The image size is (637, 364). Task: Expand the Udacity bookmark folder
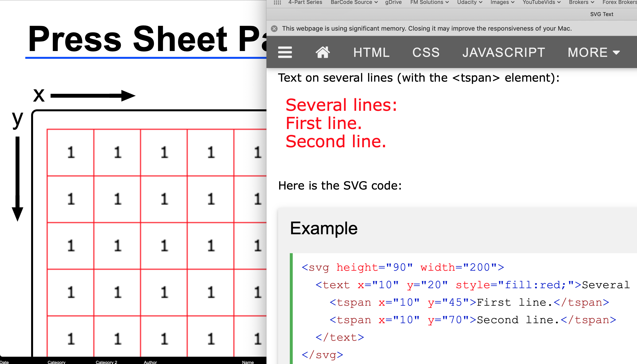tap(469, 2)
